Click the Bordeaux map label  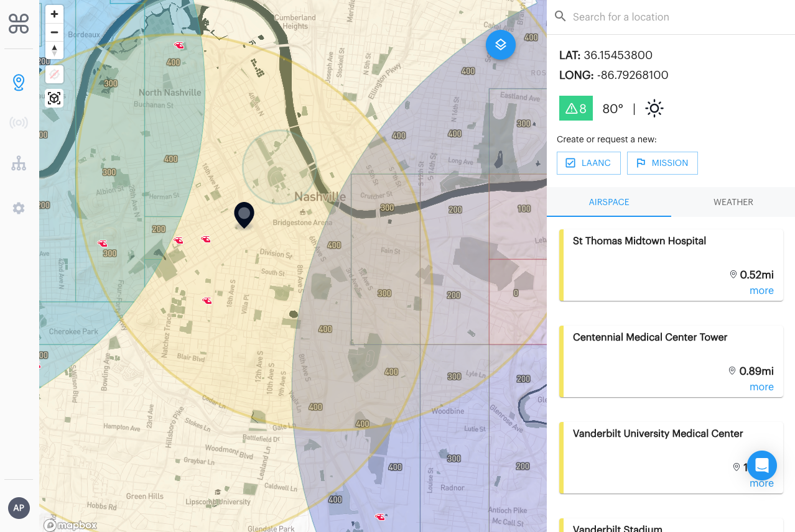pyautogui.click(x=84, y=34)
